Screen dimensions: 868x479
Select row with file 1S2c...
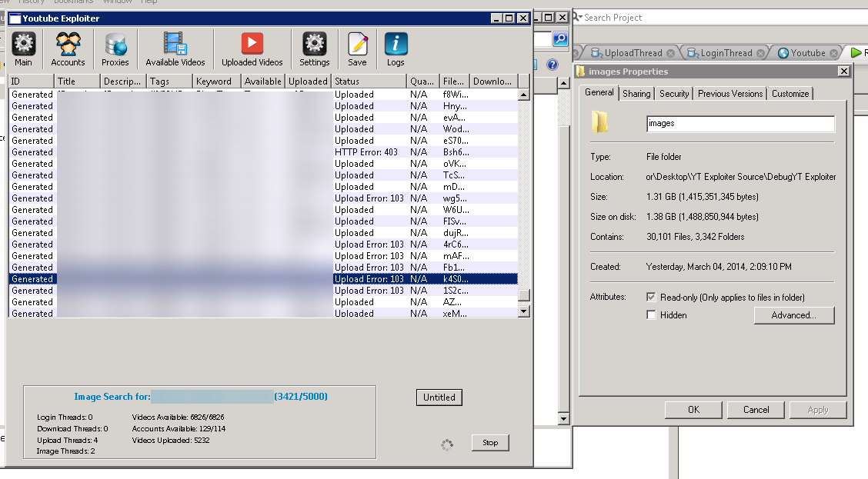click(263, 291)
